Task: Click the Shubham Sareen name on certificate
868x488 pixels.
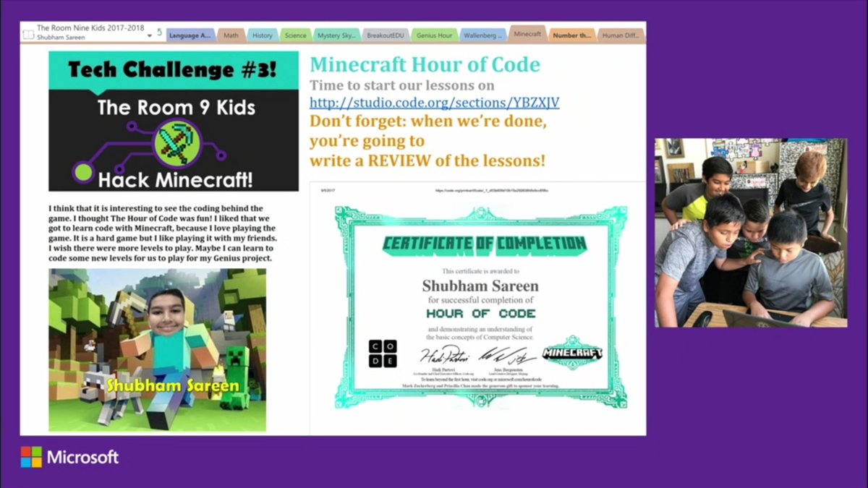Action: 480,286
